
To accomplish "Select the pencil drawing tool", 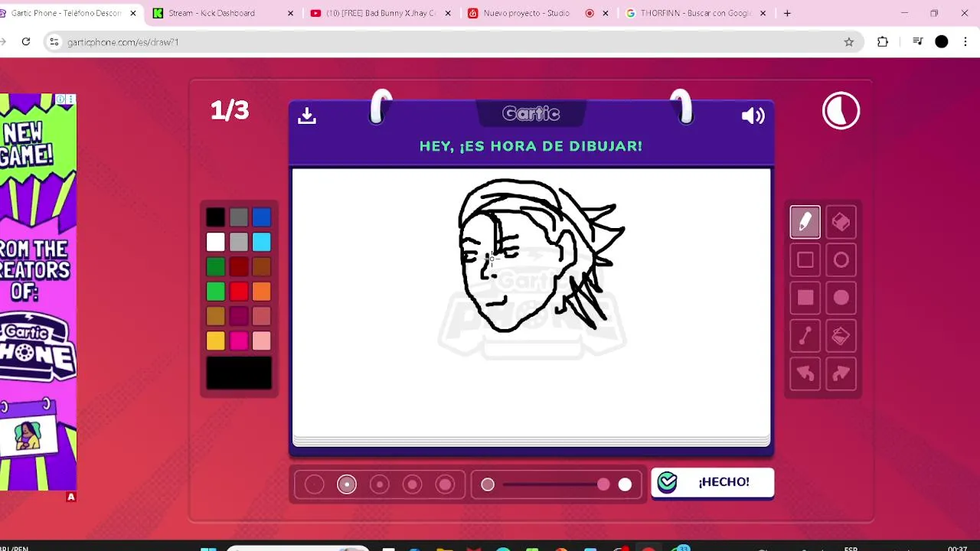I will click(805, 222).
